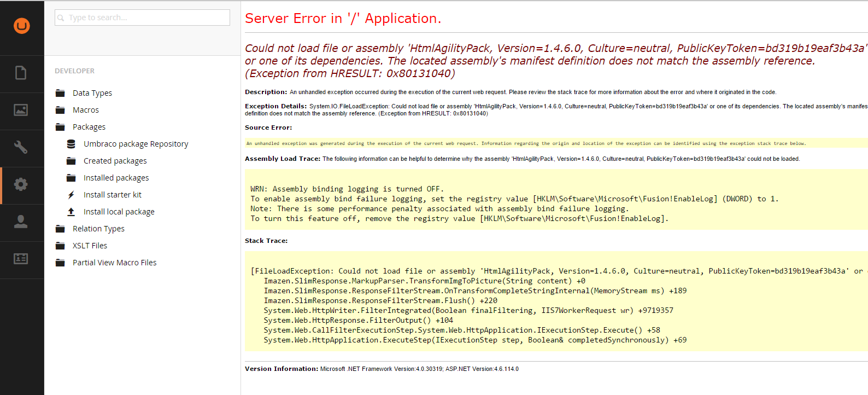
Task: Open Installed packages node
Action: click(x=116, y=178)
